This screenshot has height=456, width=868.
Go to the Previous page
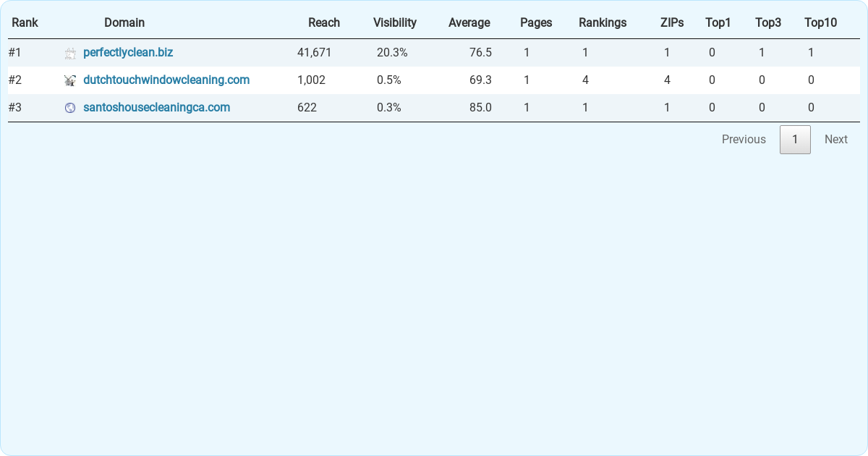pos(744,139)
